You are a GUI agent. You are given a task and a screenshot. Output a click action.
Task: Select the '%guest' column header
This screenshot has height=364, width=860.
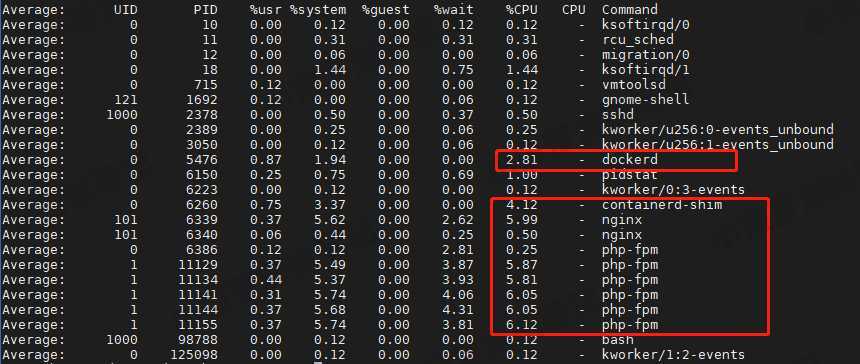coord(386,10)
